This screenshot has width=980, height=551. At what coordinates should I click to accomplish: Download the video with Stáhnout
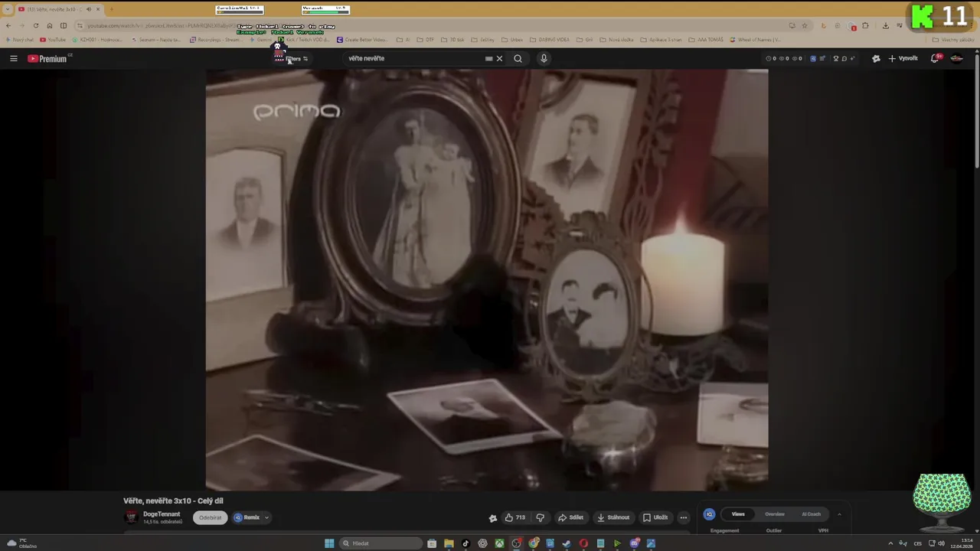613,517
